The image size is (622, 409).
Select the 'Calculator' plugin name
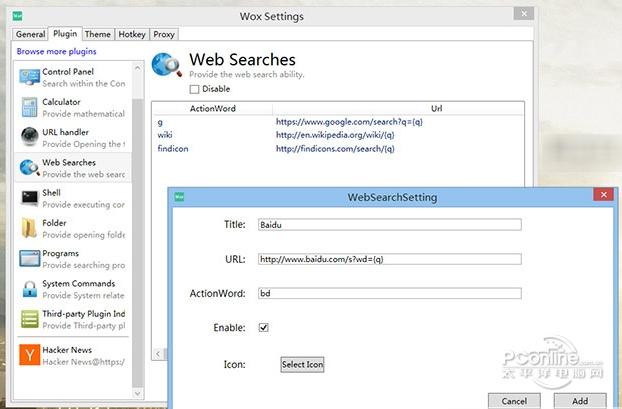tap(61, 102)
